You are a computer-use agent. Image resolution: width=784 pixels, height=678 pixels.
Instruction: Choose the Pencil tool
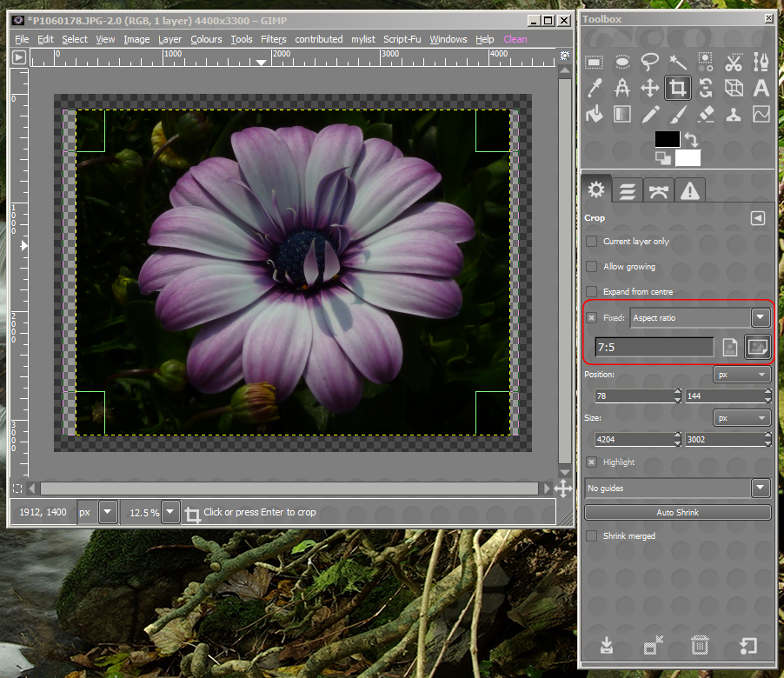click(649, 115)
